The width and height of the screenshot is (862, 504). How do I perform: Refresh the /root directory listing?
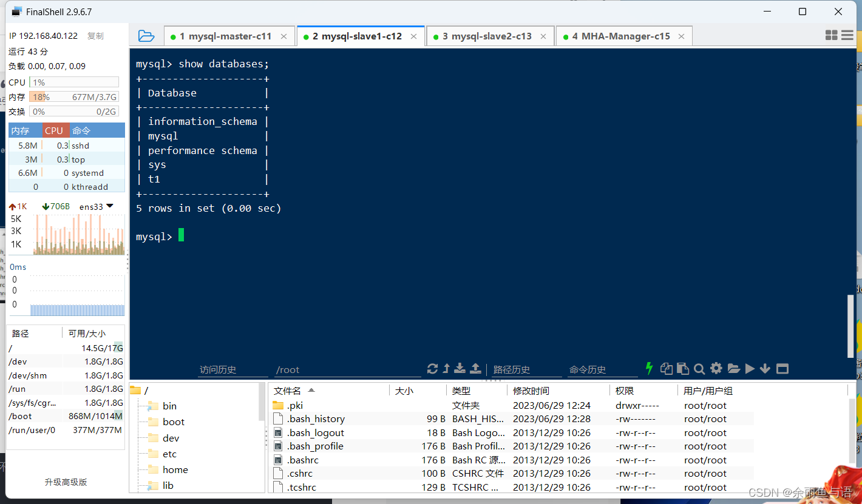(x=432, y=368)
